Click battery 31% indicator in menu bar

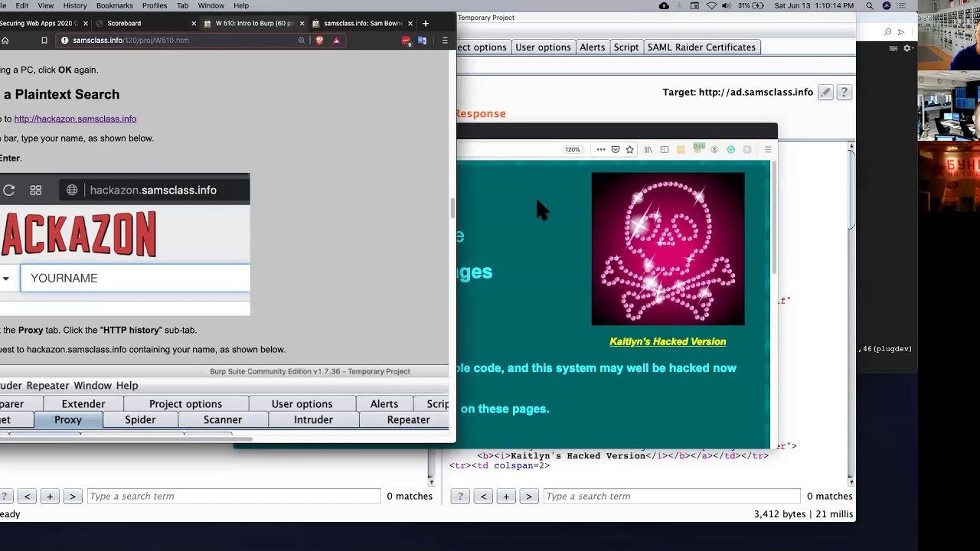point(750,6)
